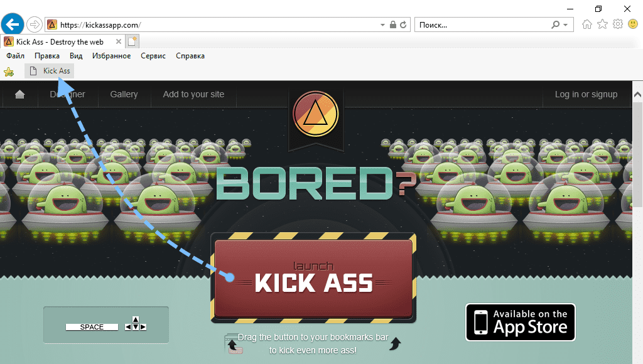Open the Справка menu
Image resolution: width=643 pixels, height=364 pixels.
[190, 56]
